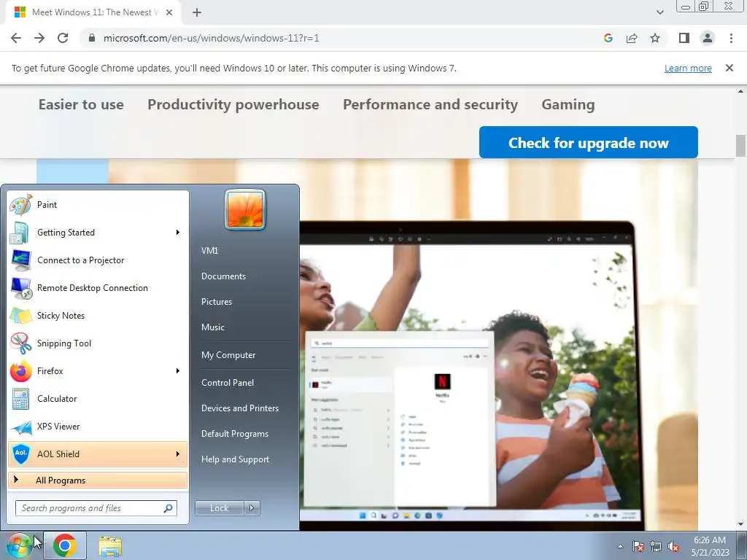Image resolution: width=747 pixels, height=560 pixels.
Task: Jump to Productivity powerhouse section
Action: [x=233, y=104]
